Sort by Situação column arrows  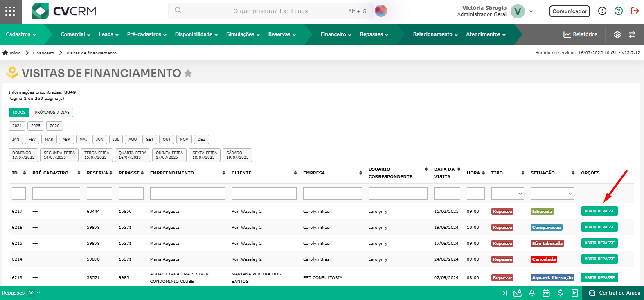pos(573,173)
